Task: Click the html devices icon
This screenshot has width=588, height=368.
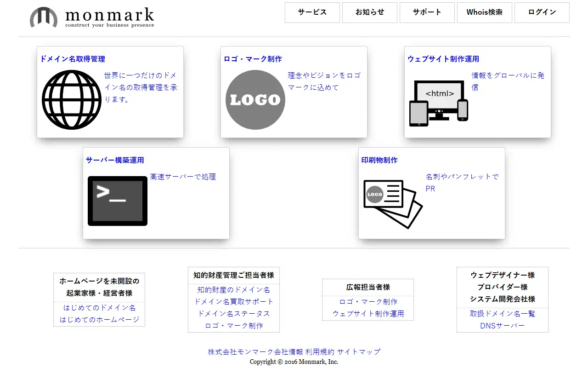Action: coord(439,103)
